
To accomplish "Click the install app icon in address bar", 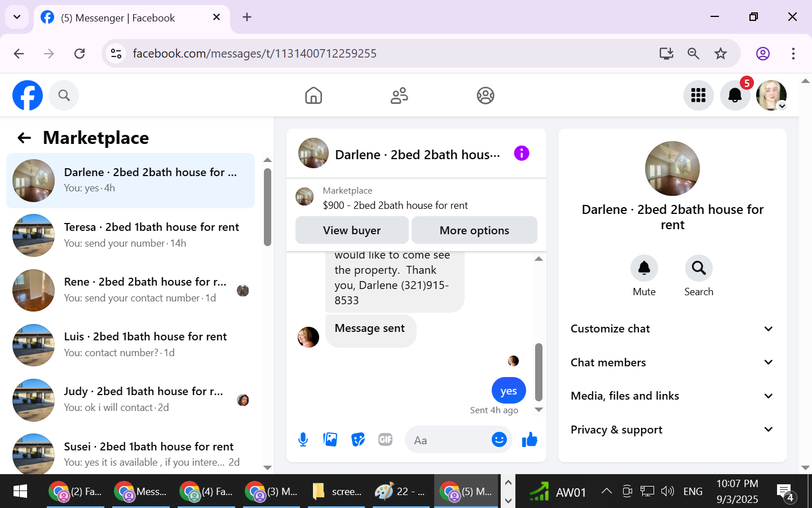I will (x=667, y=54).
